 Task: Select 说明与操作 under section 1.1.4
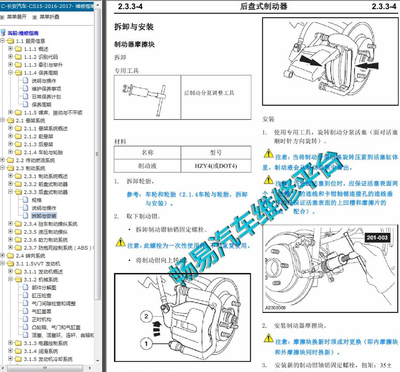click(44, 81)
